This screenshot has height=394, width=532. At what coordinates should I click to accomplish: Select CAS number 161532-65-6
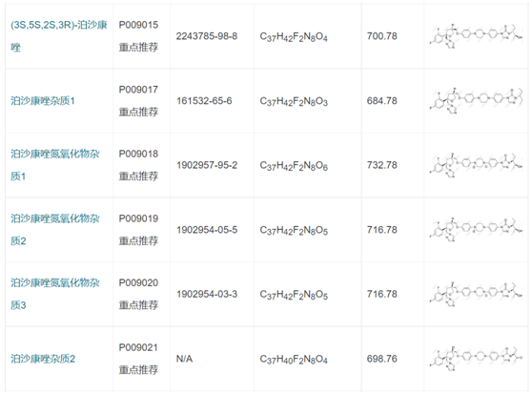(x=204, y=101)
